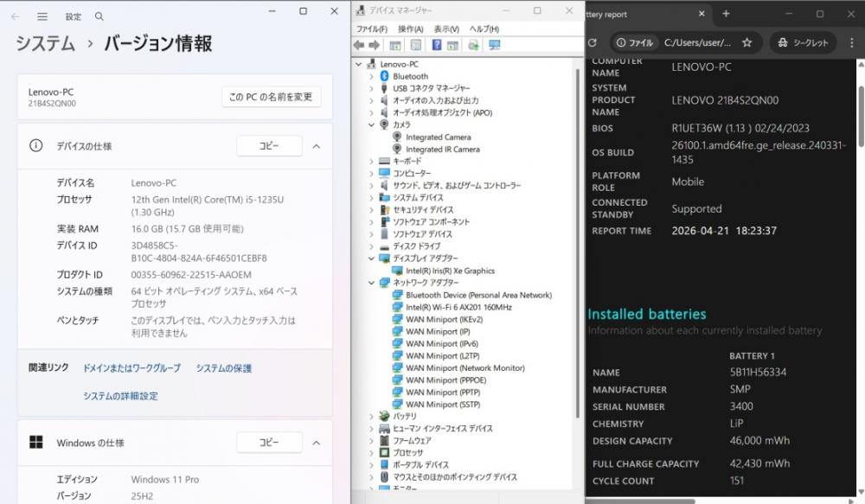Click the battery name 5B11H56334

[758, 373]
